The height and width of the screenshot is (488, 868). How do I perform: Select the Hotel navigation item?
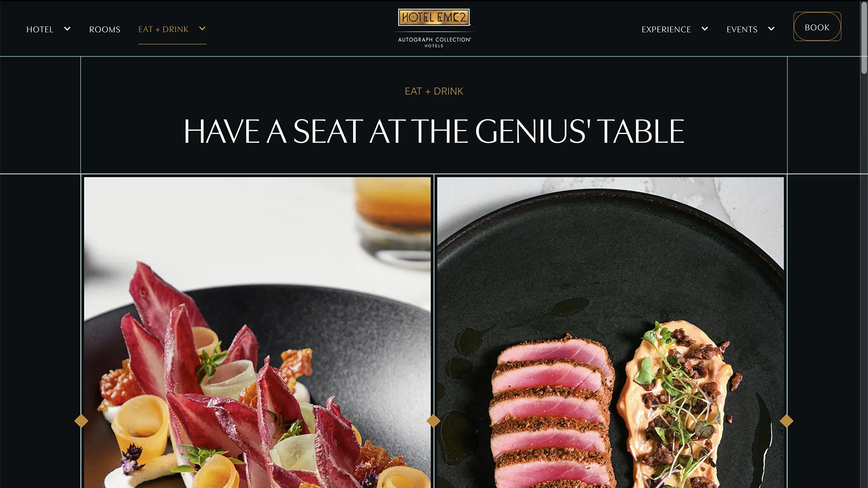tap(40, 29)
